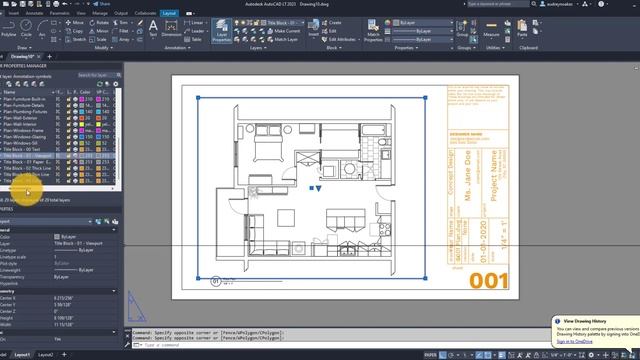Screen dimensions: 640x360
Task: Open the linetype ByLayer dropdown in ribbon
Action: pyautogui.click(x=423, y=40)
